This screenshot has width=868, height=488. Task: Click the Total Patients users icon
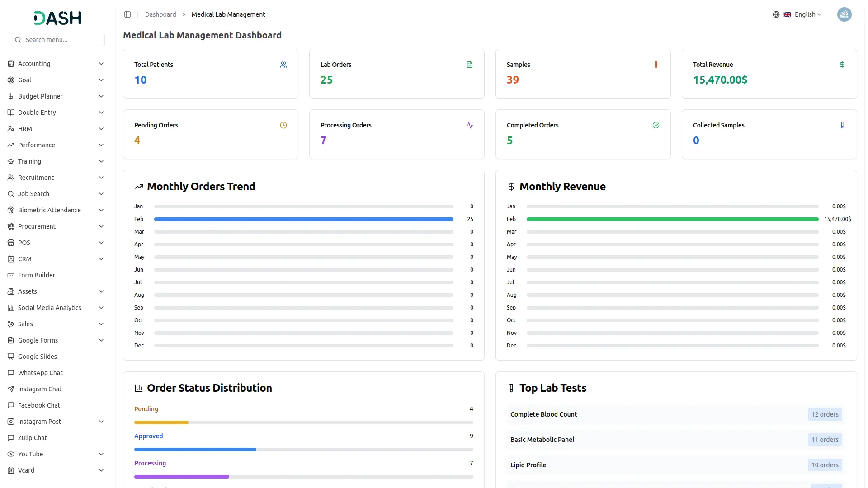pyautogui.click(x=283, y=65)
